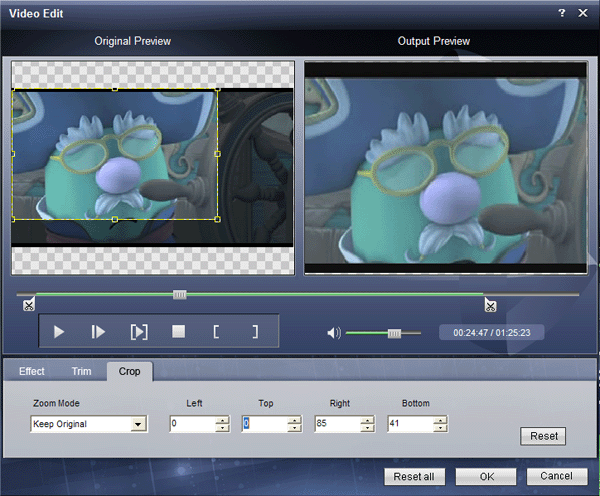Open the help question mark
The height and width of the screenshot is (496, 600).
(x=562, y=13)
